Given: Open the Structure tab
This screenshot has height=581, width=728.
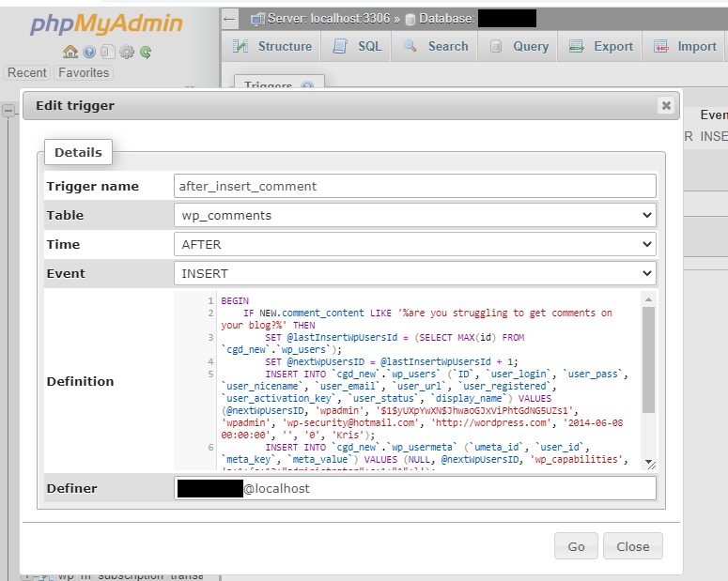Looking at the screenshot, I should [x=271, y=46].
